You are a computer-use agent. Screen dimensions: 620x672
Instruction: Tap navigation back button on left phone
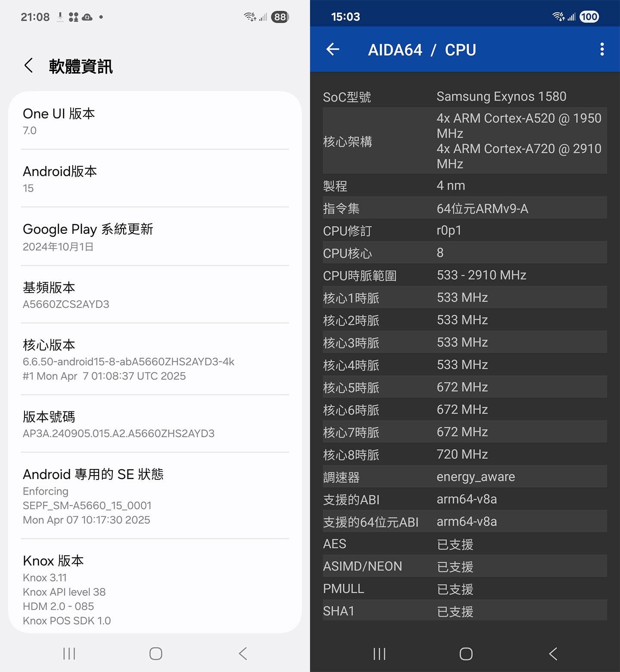tap(243, 653)
